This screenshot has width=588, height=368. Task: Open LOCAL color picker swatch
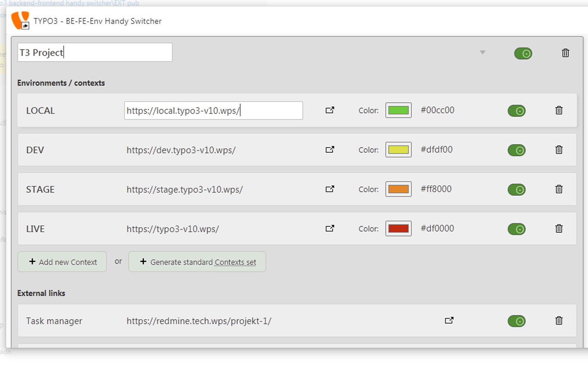pyautogui.click(x=398, y=110)
